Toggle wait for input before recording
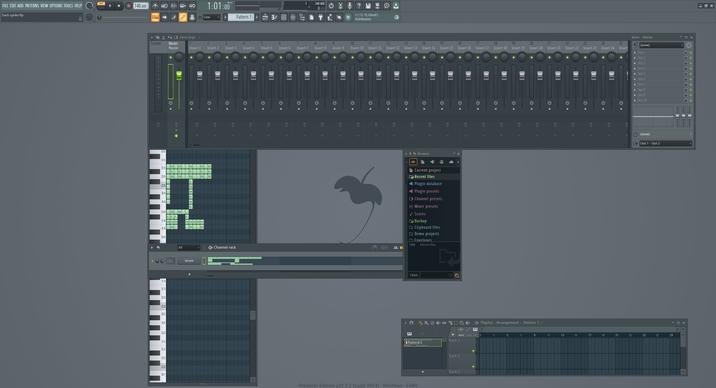The height and width of the screenshot is (388, 716). (x=164, y=6)
